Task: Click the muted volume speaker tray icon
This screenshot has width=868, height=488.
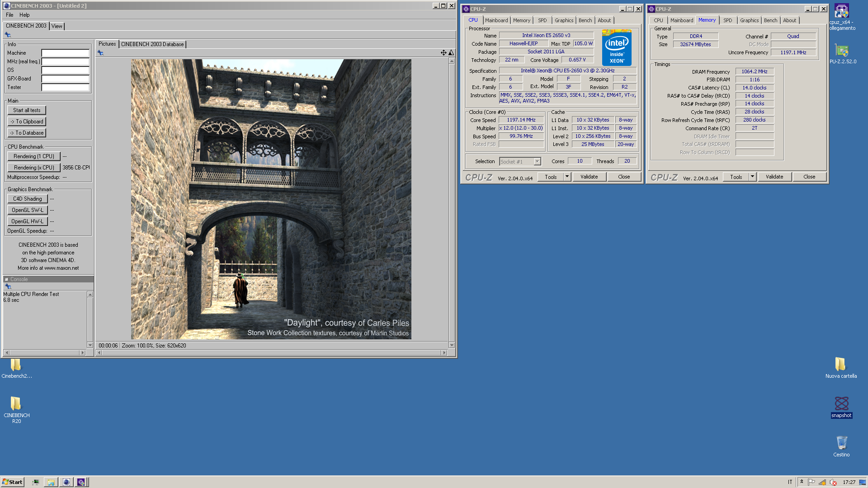Action: [833, 482]
